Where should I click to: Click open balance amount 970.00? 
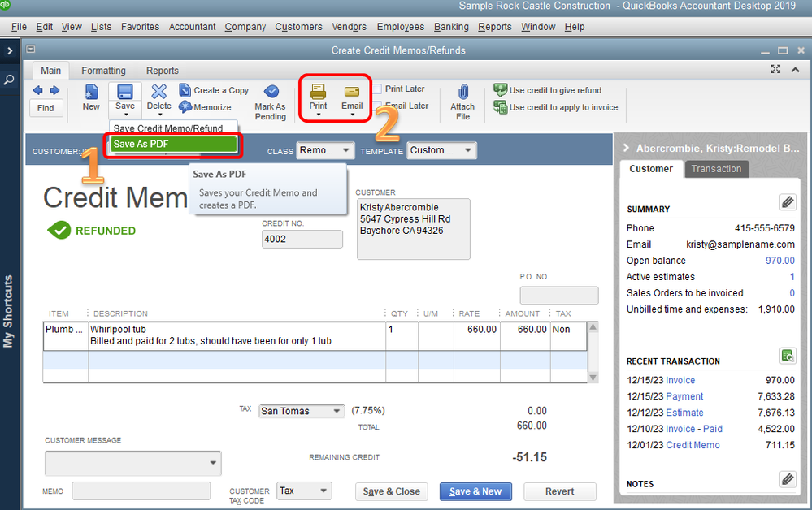[x=779, y=261]
